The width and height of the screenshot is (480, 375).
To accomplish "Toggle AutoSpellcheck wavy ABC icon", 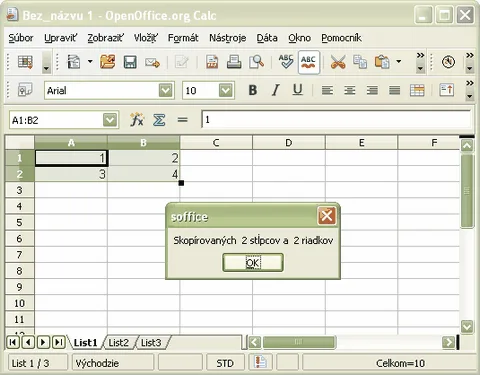I will coord(309,62).
